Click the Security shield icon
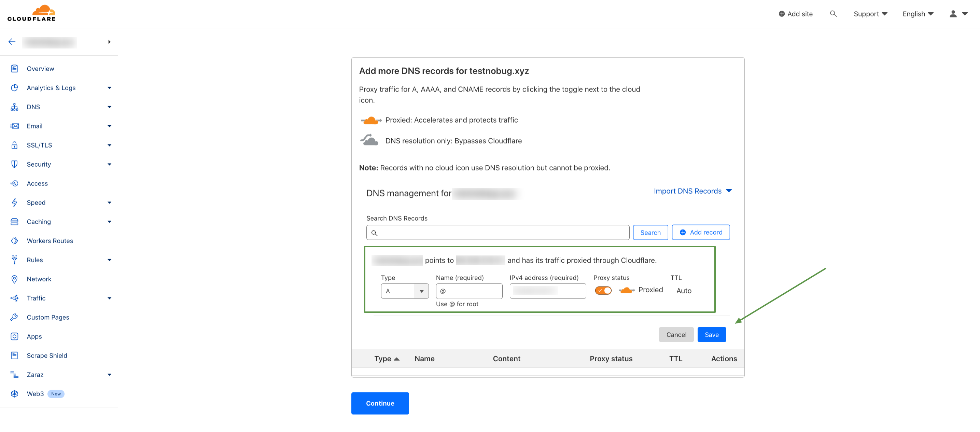 (14, 164)
